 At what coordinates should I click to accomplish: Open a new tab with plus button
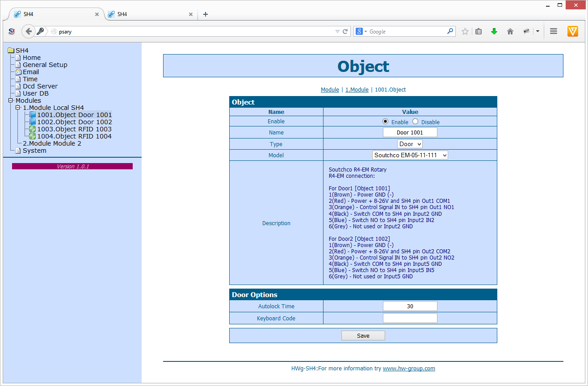coord(206,14)
